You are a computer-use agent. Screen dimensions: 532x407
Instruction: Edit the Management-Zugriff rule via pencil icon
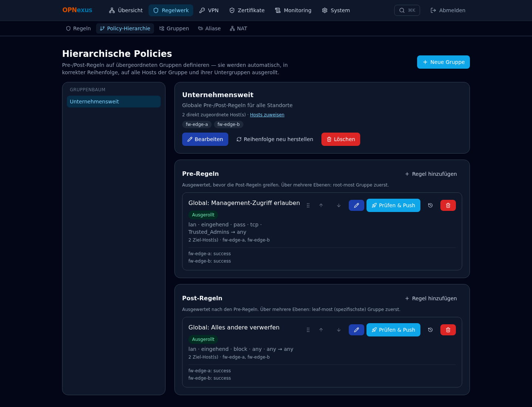357,205
